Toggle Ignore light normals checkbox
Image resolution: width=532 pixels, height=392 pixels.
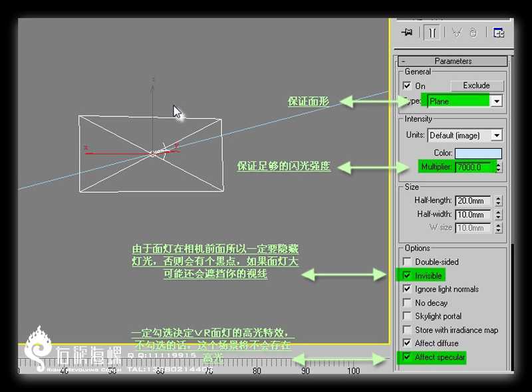[x=406, y=288]
